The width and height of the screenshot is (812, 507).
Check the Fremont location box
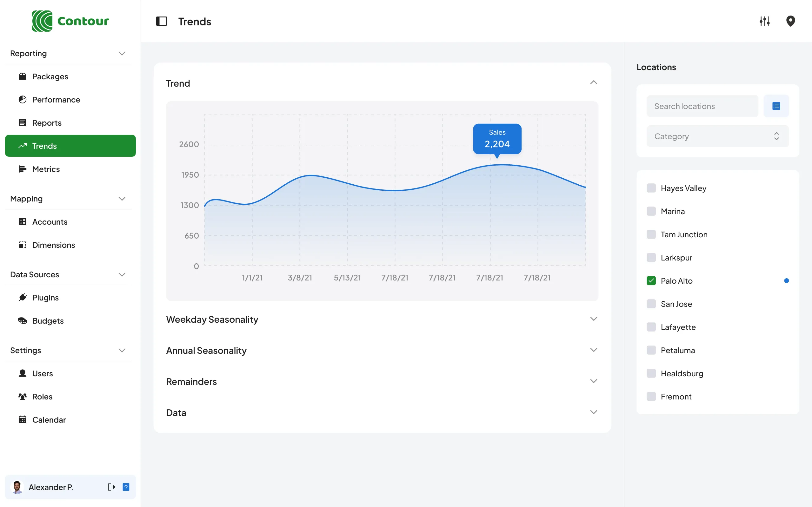pos(651,396)
